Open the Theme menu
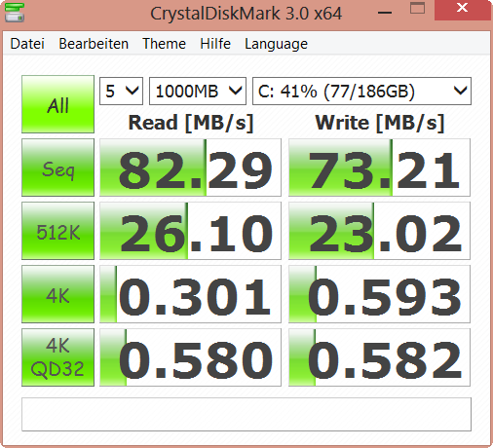The width and height of the screenshot is (493, 448). 164,44
